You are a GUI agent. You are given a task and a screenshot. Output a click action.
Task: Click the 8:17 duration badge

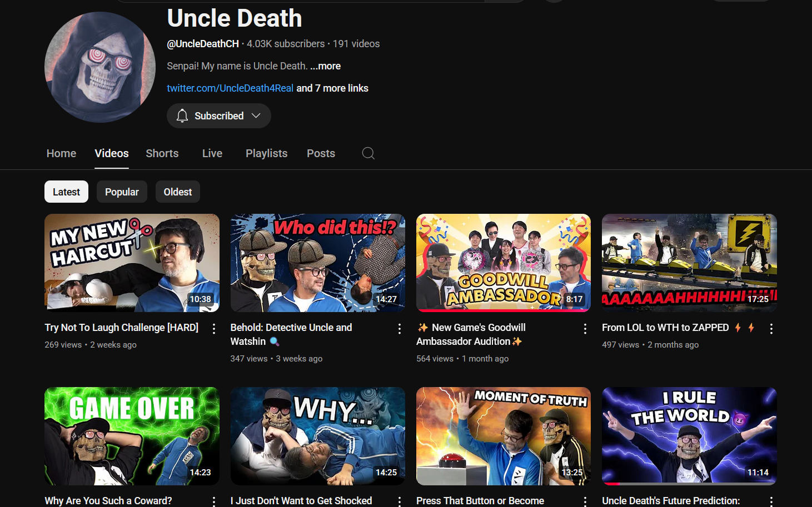(575, 299)
